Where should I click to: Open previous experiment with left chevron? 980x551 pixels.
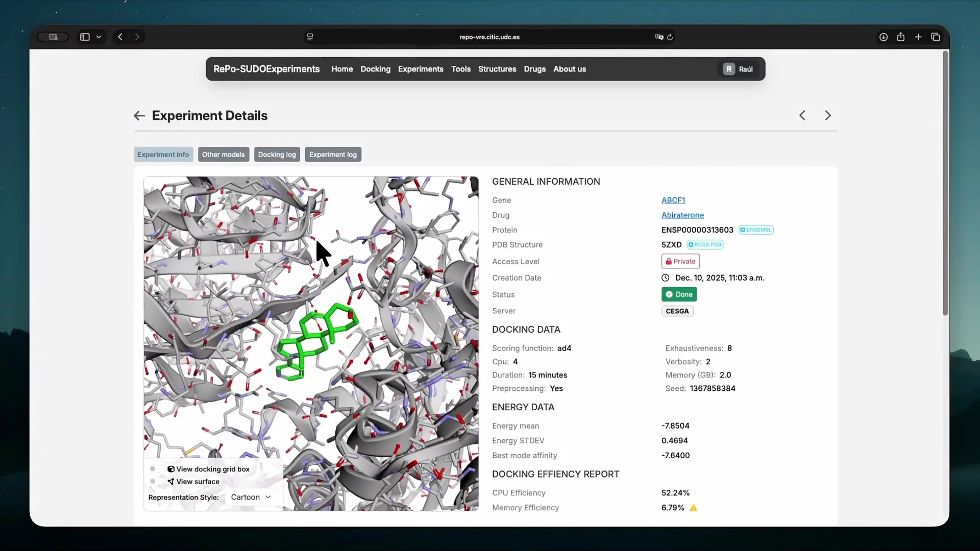point(802,116)
